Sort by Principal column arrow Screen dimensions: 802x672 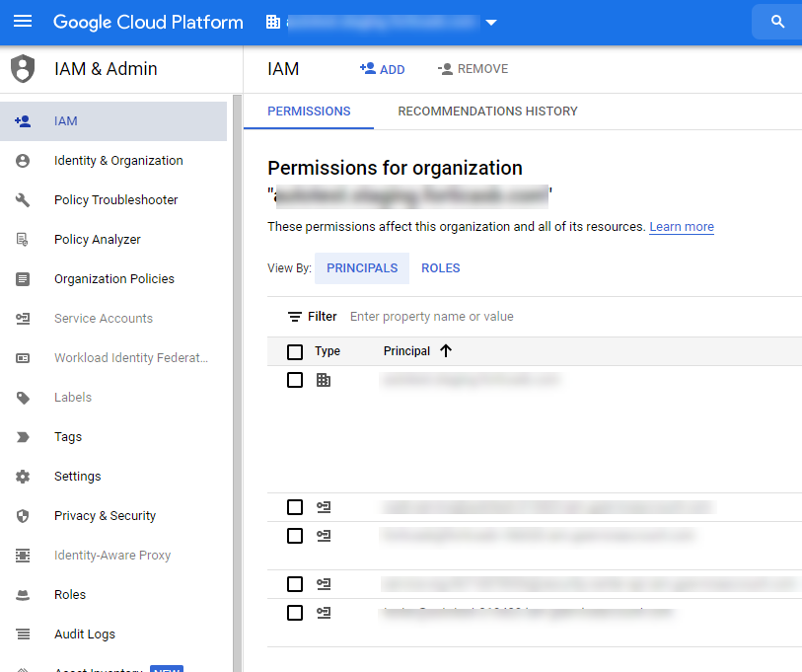[x=446, y=351]
